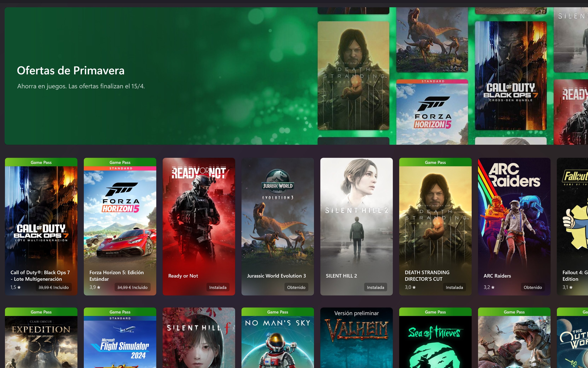Click the Game Pass badge on Death Stranding Director's Cut
Viewport: 588px width, 368px height.
(435, 162)
